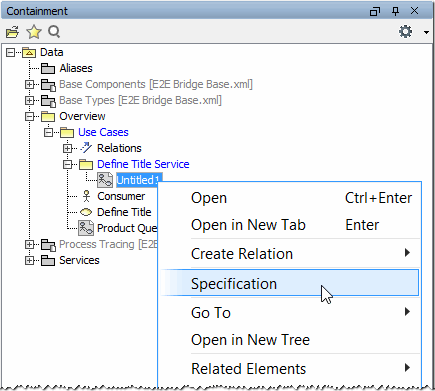
Task: Open the gear options icon
Action: [405, 32]
